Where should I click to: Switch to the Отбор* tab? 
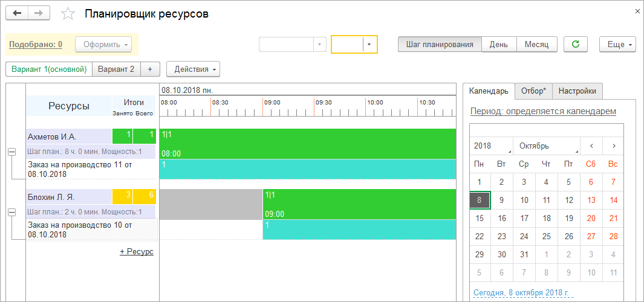tap(533, 91)
